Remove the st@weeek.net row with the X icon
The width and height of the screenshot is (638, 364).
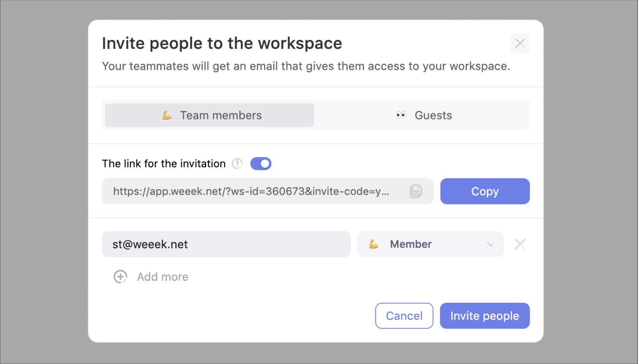click(520, 244)
